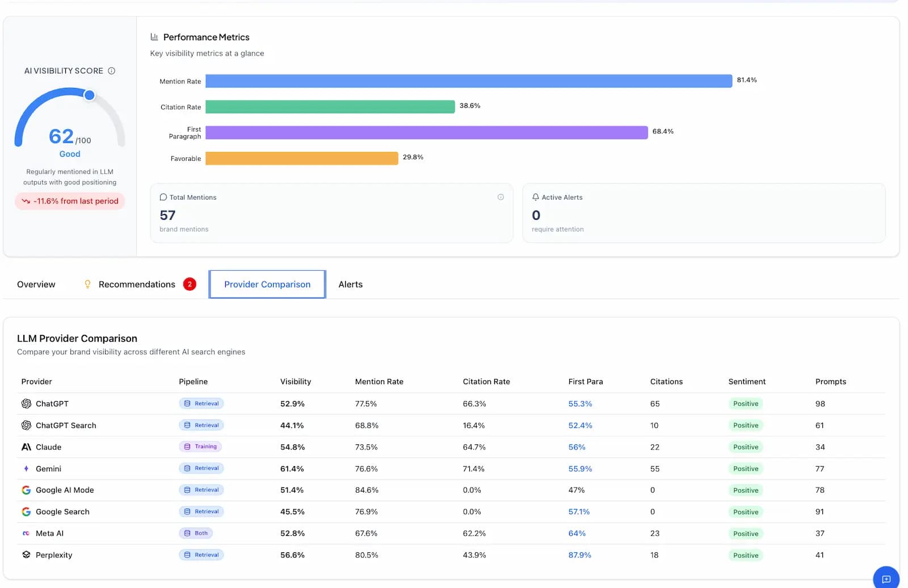
Task: Open the chat widget icon at bottom right
Action: click(x=886, y=579)
